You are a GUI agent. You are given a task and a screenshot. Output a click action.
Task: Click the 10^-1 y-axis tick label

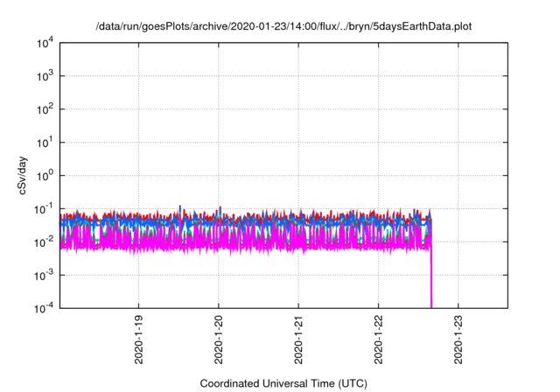44,208
